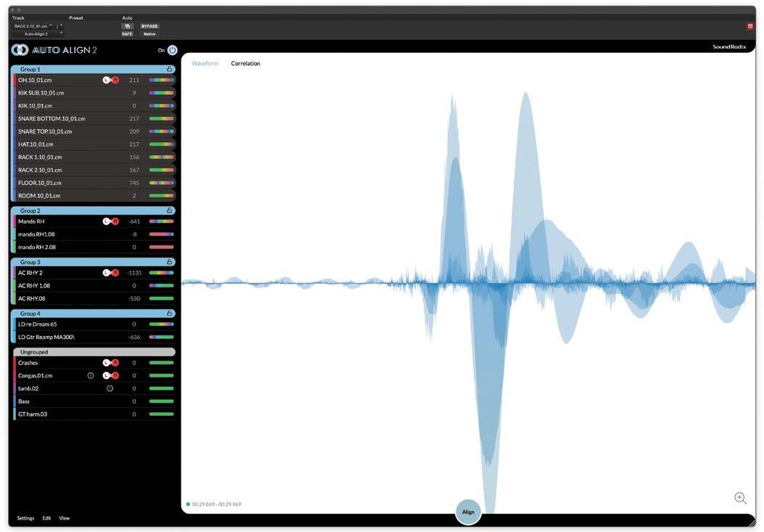Click the Group 1 lock icon
Image resolution: width=764 pixels, height=532 pixels.
(x=170, y=69)
